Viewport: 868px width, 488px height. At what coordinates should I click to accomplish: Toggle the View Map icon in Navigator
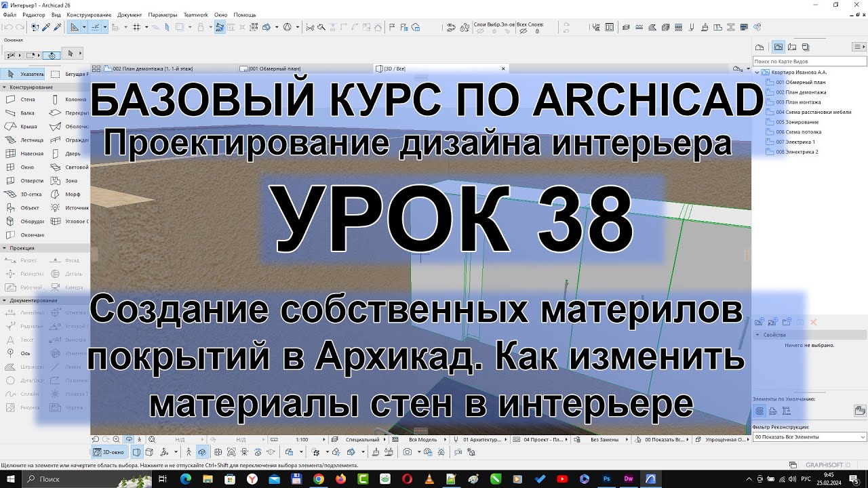(x=778, y=47)
